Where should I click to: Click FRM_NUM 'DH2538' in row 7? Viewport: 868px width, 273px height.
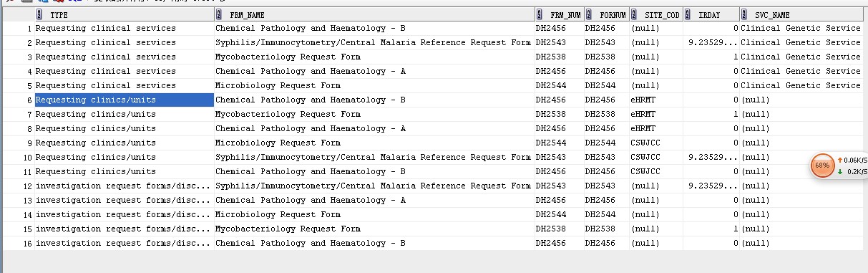pyautogui.click(x=551, y=115)
